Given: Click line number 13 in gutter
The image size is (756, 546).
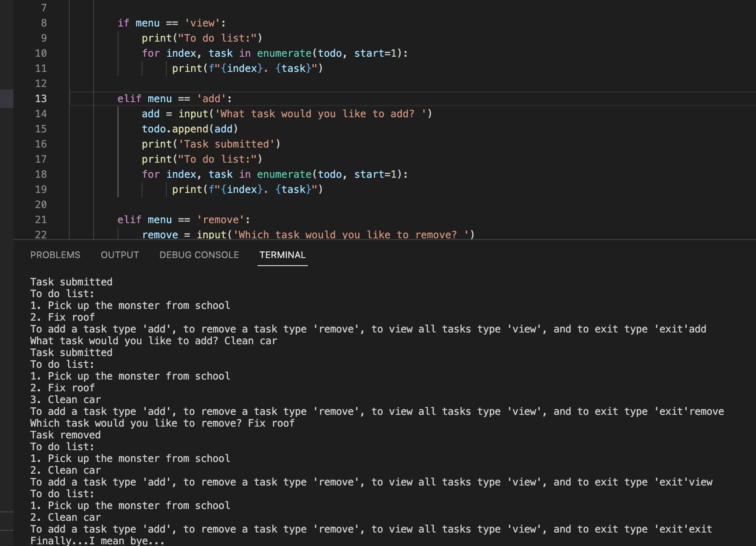Looking at the screenshot, I should pyautogui.click(x=41, y=99).
